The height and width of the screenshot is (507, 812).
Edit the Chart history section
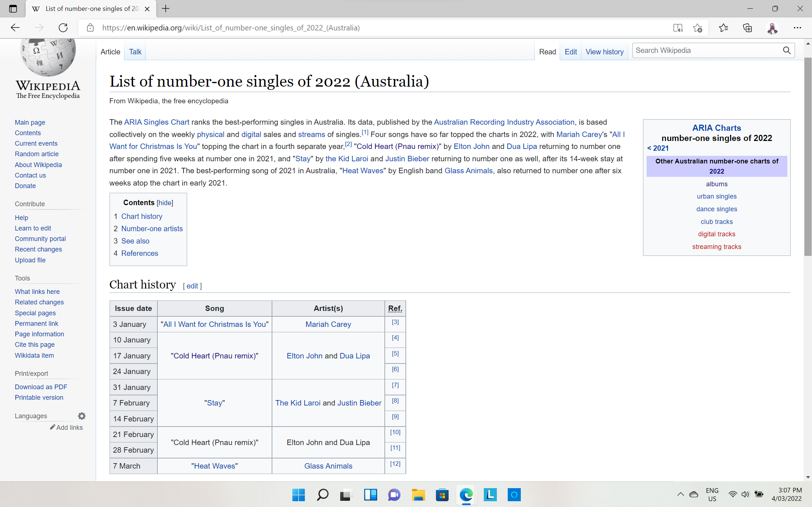192,286
